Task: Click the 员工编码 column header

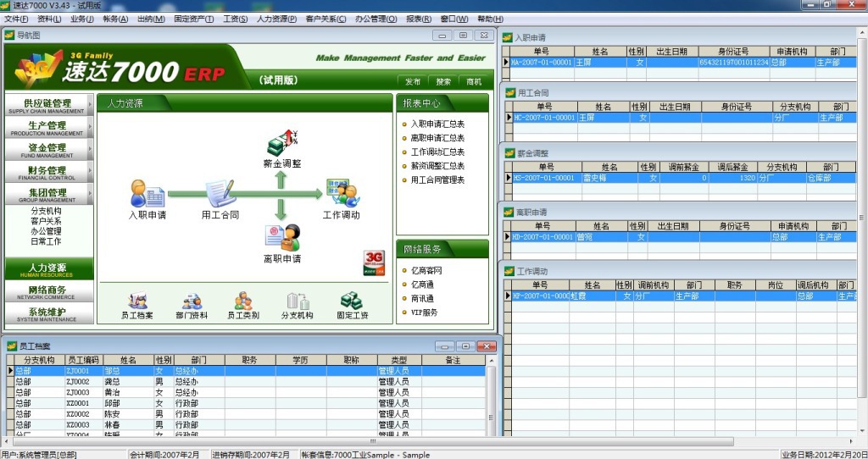Action: coord(84,360)
